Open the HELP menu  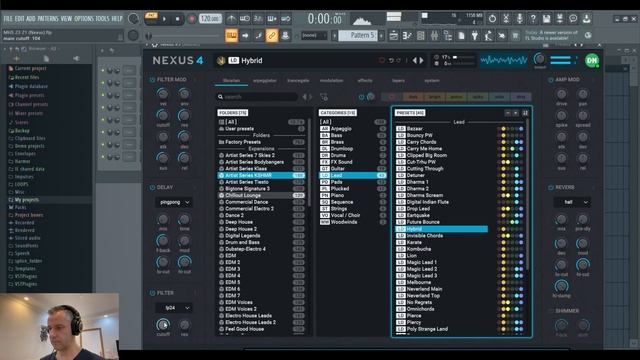coord(117,19)
